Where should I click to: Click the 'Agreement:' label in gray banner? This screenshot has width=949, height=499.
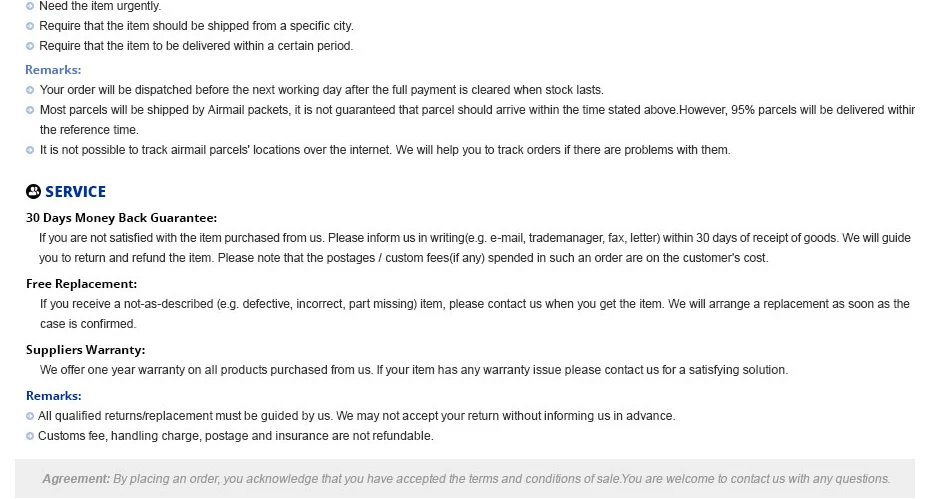click(x=76, y=479)
